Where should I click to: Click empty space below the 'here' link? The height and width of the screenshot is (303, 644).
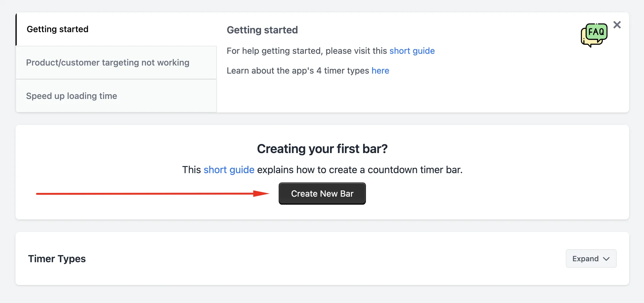point(380,93)
